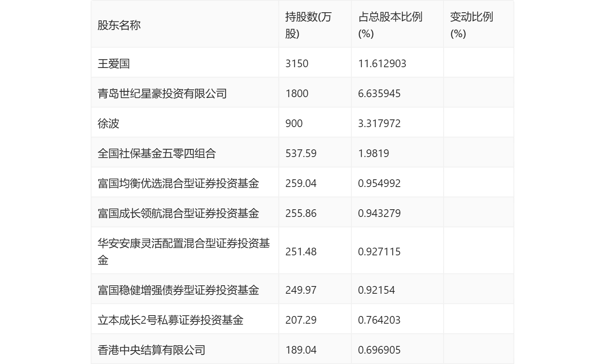
Task: Click the shareholding value 3150
Action: [x=297, y=63]
